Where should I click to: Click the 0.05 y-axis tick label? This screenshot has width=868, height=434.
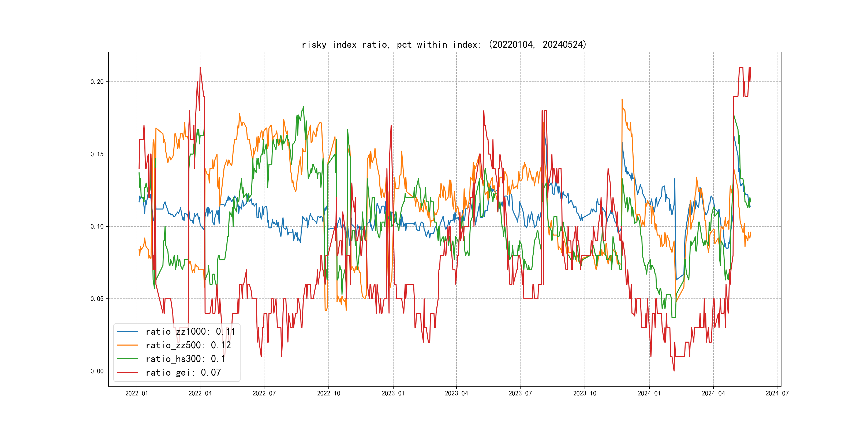[x=97, y=298]
